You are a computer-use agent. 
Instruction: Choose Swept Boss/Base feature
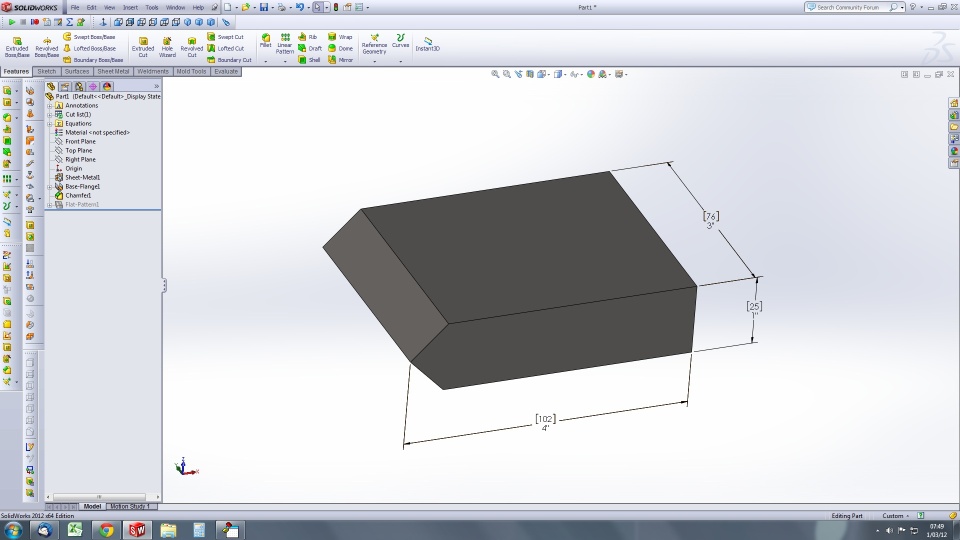89,37
